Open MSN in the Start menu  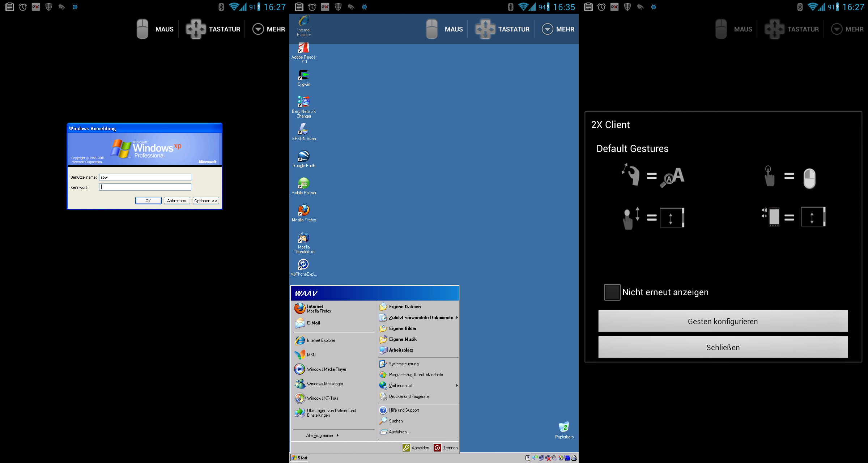(333, 355)
